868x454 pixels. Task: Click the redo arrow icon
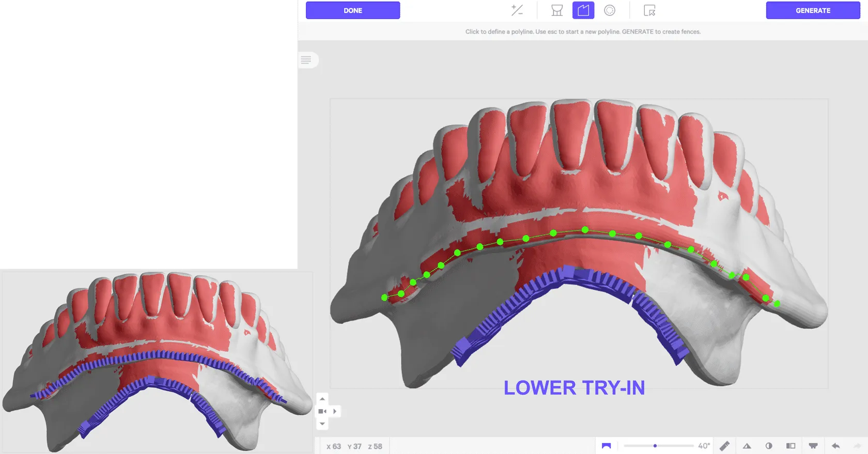(857, 446)
